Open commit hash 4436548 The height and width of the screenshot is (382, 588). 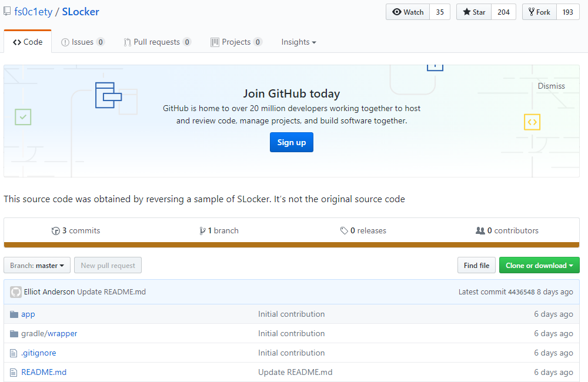[521, 291]
